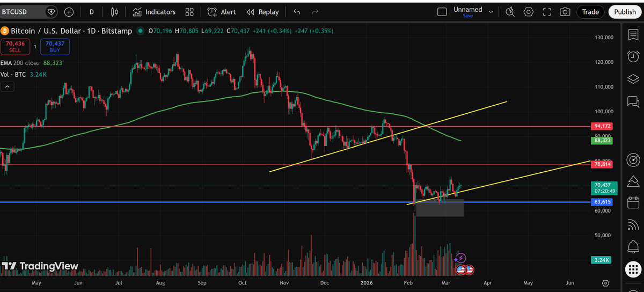Open the dropdown next to BTCUSD symbol
The height and width of the screenshot is (292, 644).
(x=51, y=11)
